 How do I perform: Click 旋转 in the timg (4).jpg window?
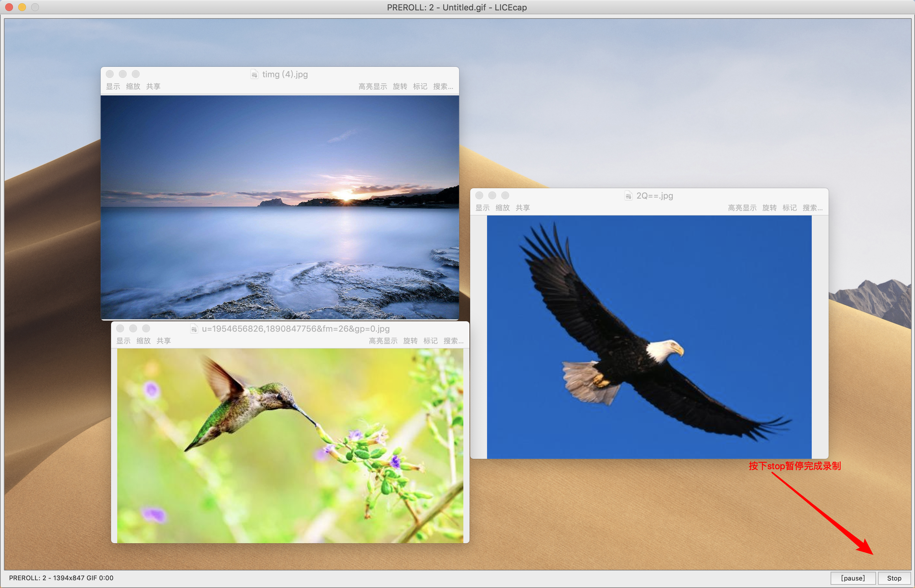400,86
